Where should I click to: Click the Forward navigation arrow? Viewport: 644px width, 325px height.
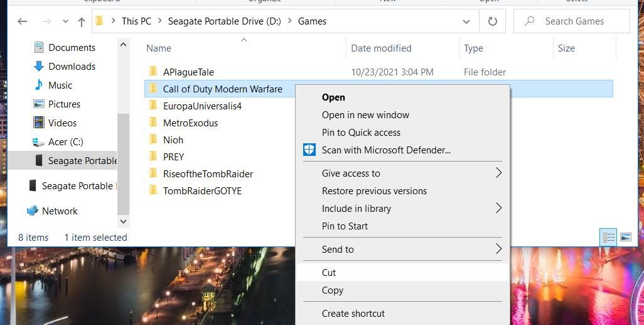click(x=46, y=21)
